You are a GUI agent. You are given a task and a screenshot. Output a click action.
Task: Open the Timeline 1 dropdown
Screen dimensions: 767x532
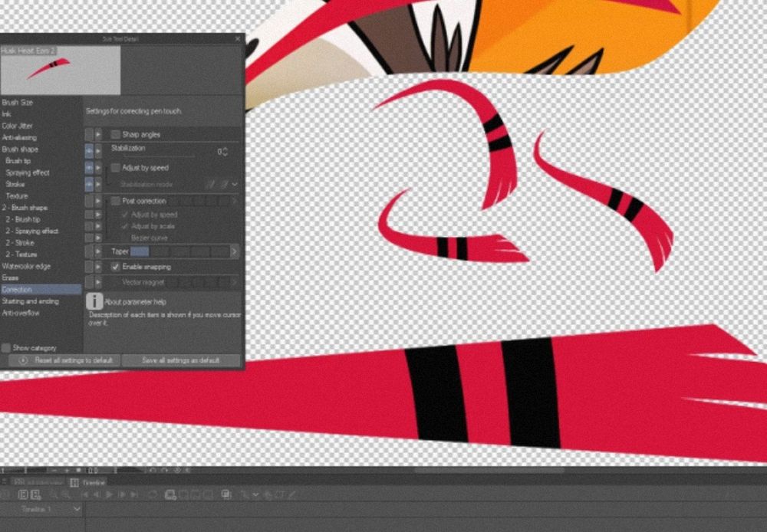pos(76,509)
